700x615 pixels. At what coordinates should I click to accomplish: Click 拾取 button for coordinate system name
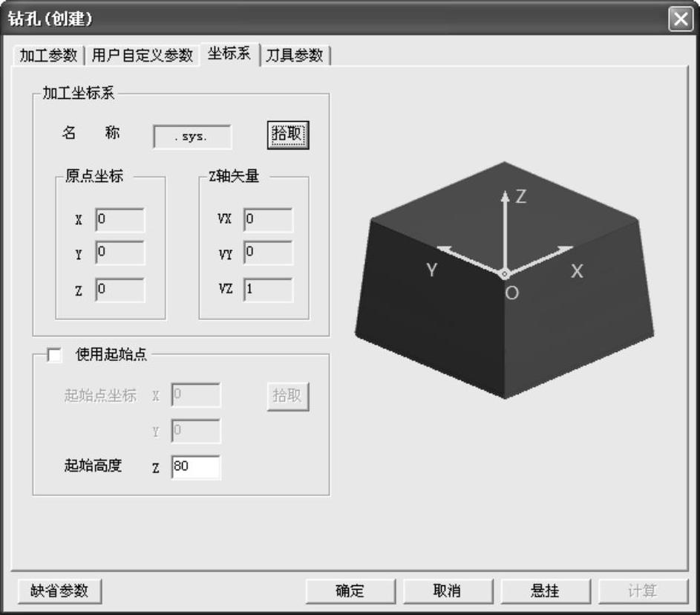[x=287, y=135]
